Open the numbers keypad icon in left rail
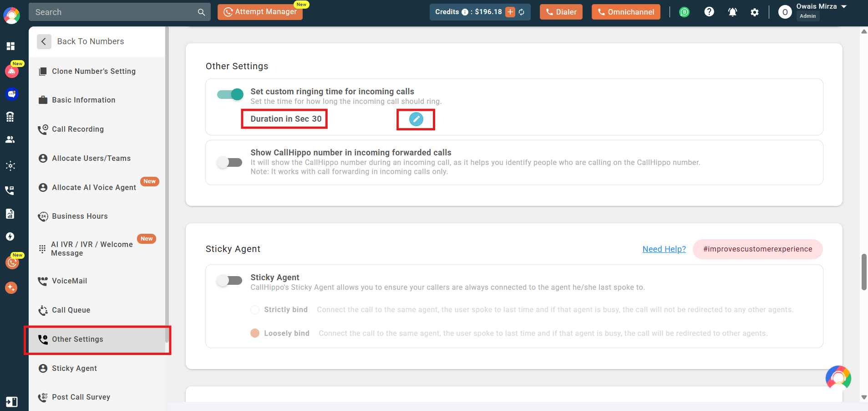The height and width of the screenshot is (411, 868). tap(10, 117)
